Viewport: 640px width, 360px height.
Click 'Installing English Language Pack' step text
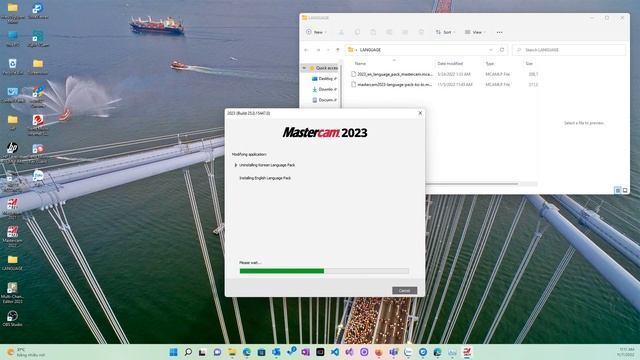265,178
